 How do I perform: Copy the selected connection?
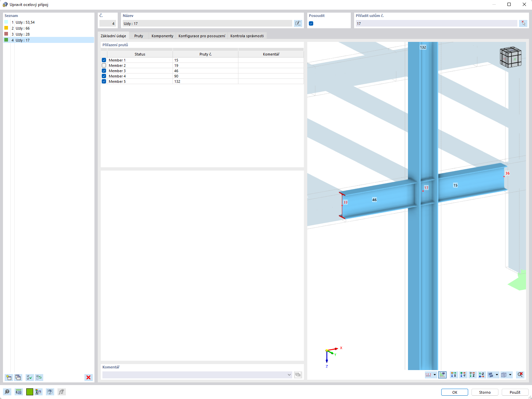(x=18, y=377)
